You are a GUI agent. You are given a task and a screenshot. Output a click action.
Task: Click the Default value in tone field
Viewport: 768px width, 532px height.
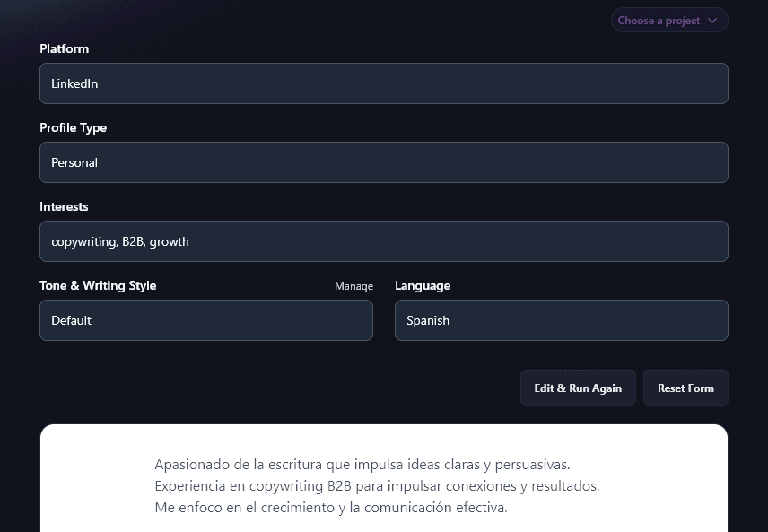coord(71,320)
